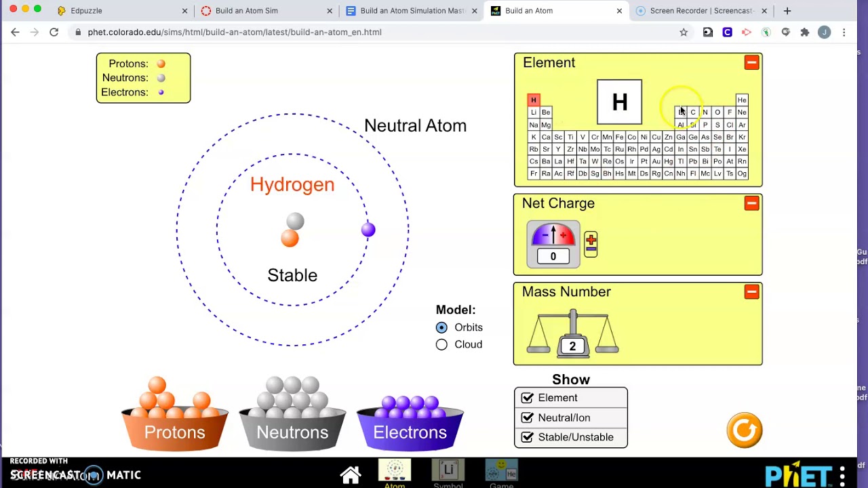Click the site lock icon

pos(79,32)
